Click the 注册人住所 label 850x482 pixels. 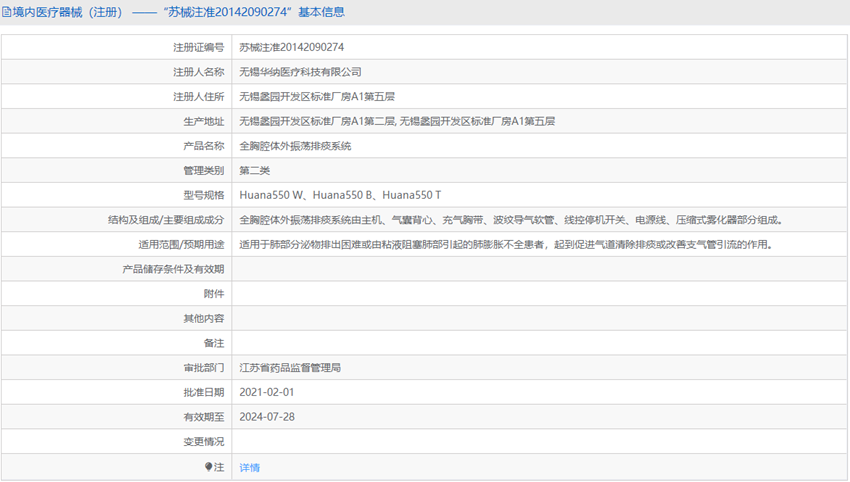pos(198,97)
